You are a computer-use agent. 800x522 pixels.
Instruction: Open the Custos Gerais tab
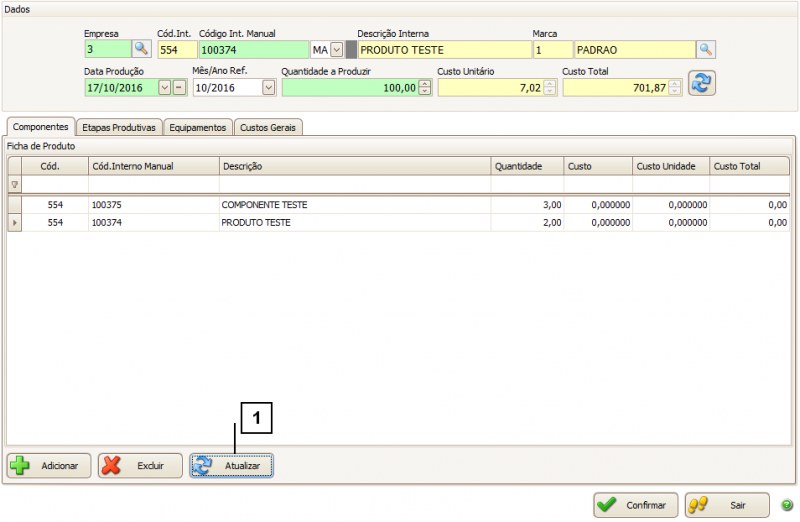(x=268, y=127)
